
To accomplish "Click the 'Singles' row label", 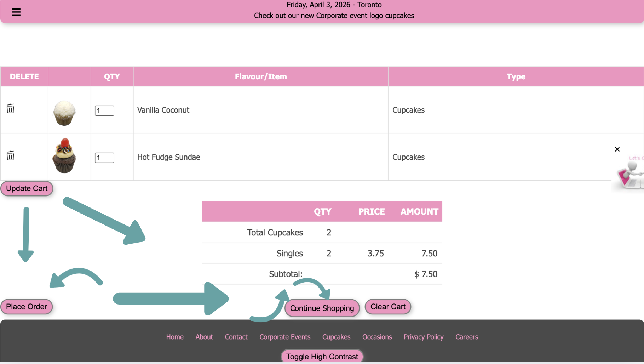I will pyautogui.click(x=289, y=253).
